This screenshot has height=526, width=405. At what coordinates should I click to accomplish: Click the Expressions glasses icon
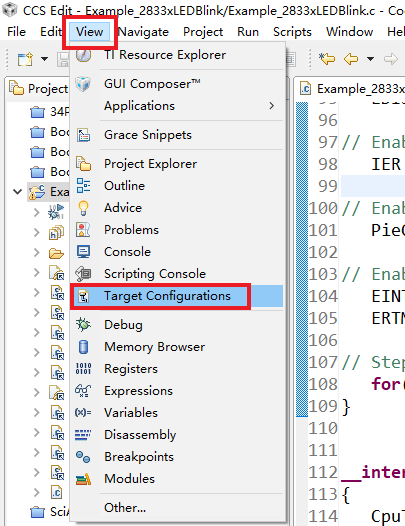coord(83,391)
